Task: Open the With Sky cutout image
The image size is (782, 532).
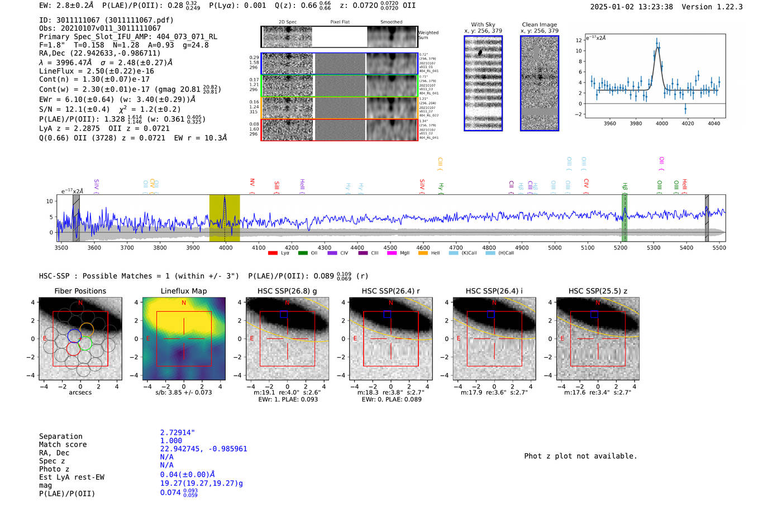Action: tap(483, 83)
